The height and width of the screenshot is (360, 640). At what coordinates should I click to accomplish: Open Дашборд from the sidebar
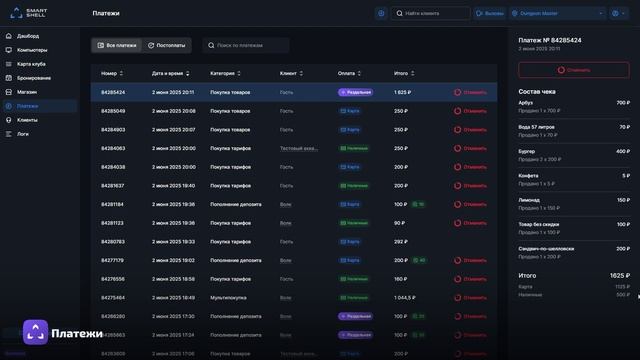point(28,36)
